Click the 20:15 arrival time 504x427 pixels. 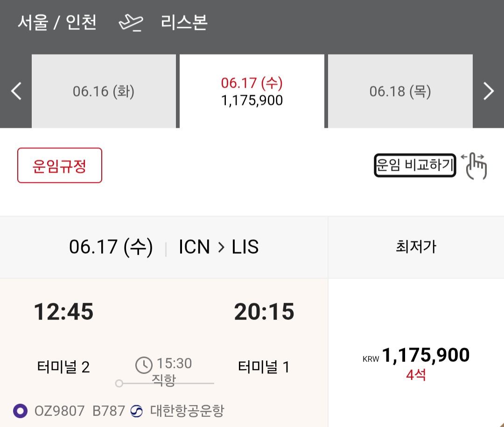tap(264, 312)
